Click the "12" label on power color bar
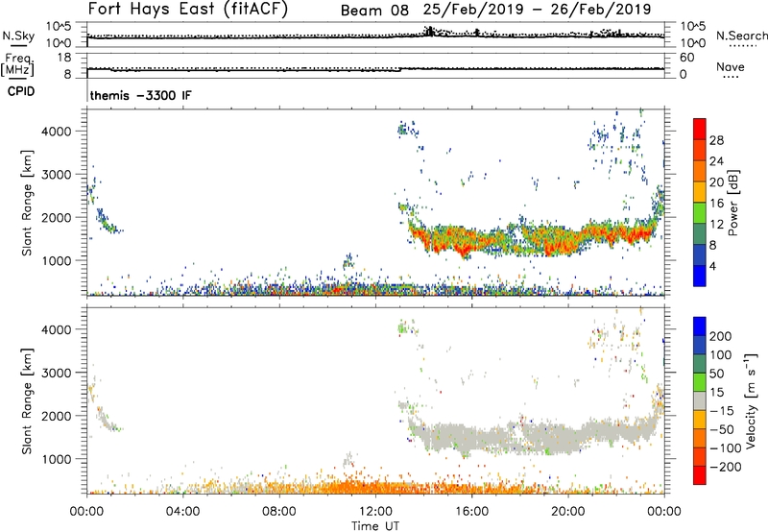This screenshot has width=768, height=532. pos(716,225)
